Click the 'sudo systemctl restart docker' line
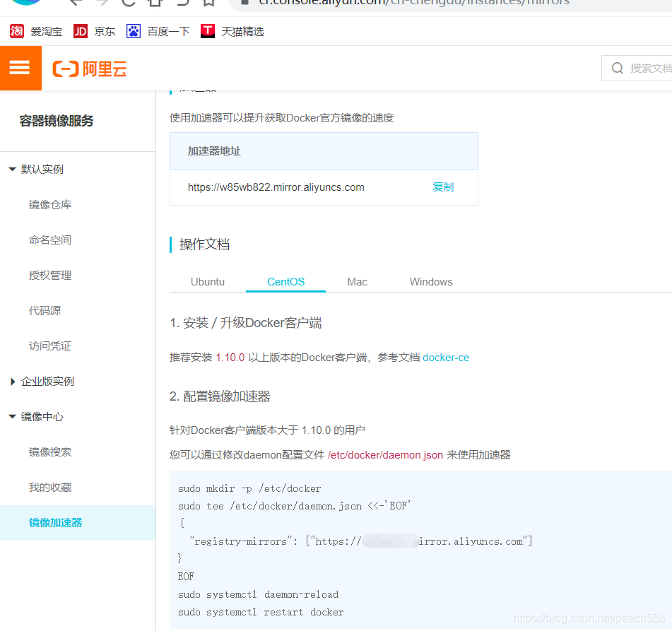 coord(261,612)
